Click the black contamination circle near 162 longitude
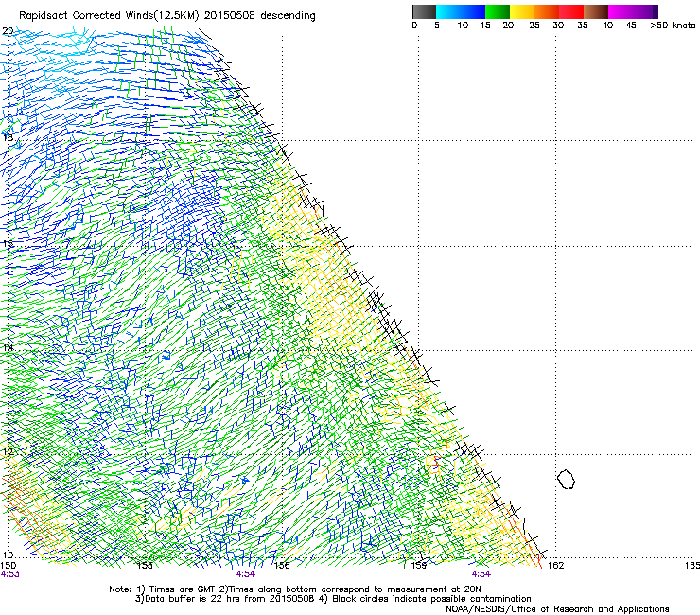 (x=566, y=479)
